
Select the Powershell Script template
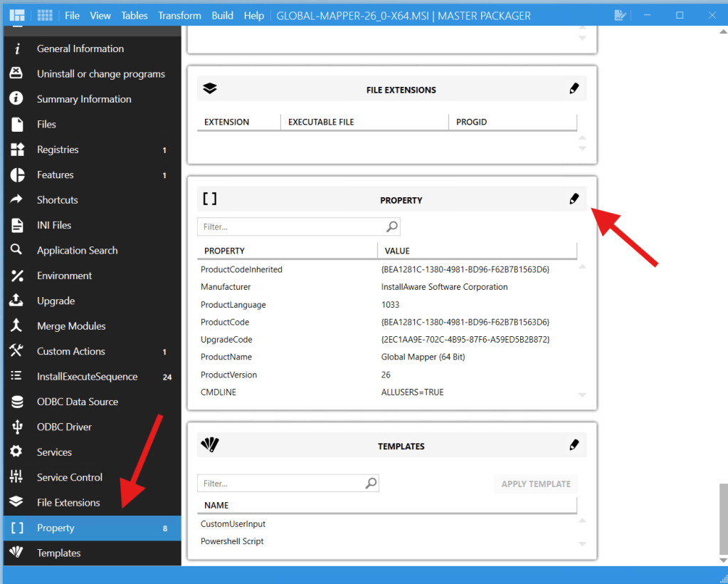click(x=232, y=541)
